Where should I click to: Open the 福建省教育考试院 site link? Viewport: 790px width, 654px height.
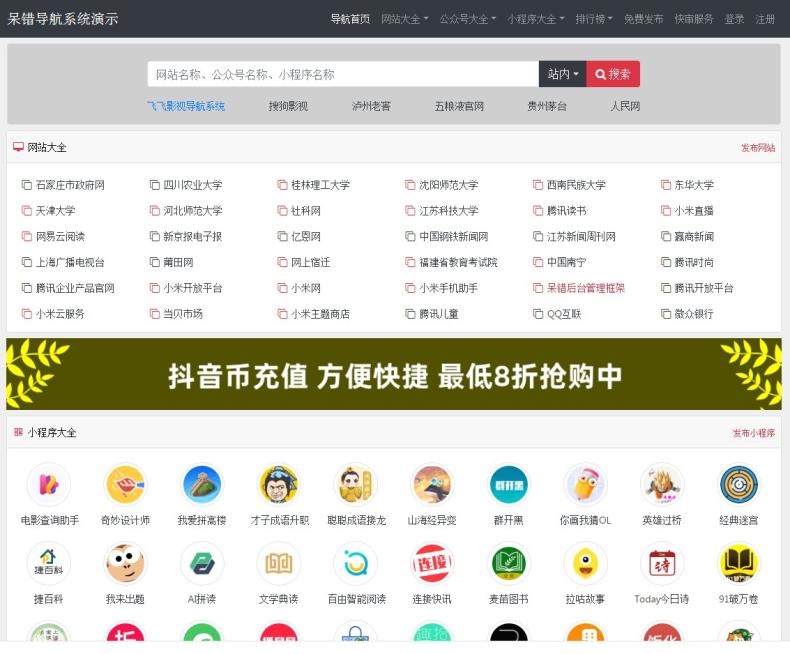click(x=458, y=262)
